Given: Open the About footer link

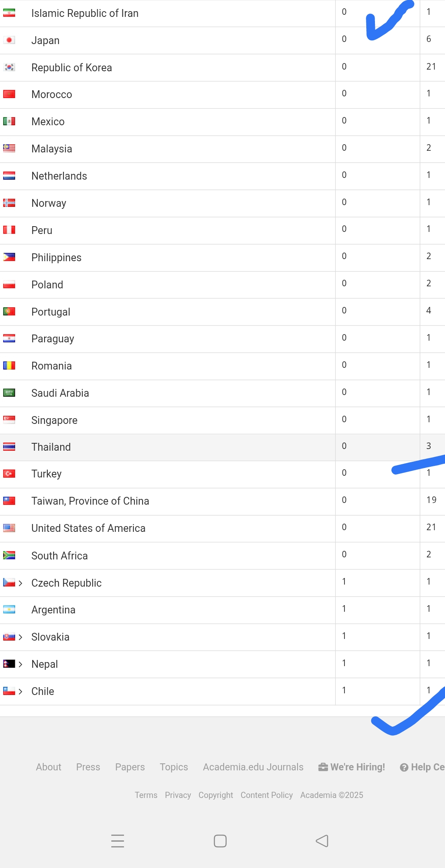Looking at the screenshot, I should coord(49,767).
